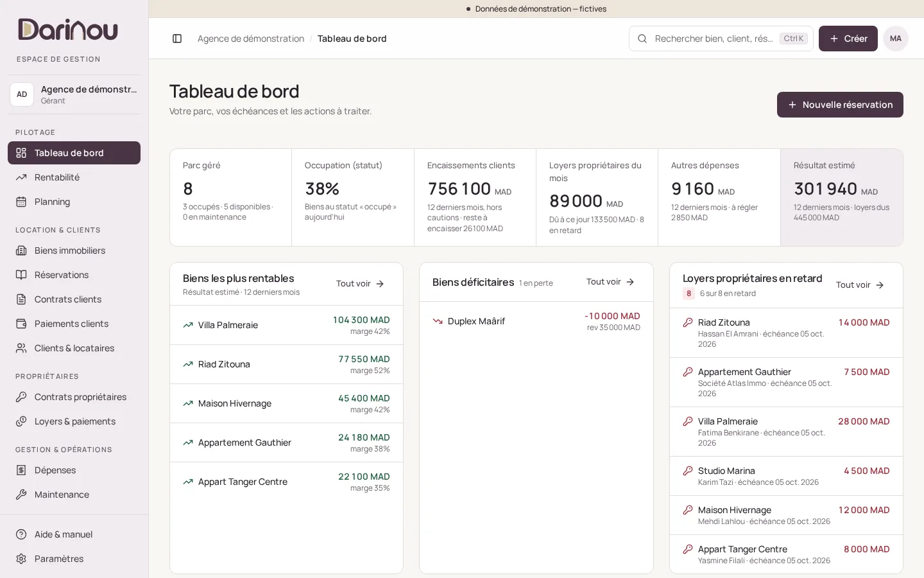924x578 pixels.
Task: Go to Rentabilité in the sidebar
Action: (x=74, y=177)
